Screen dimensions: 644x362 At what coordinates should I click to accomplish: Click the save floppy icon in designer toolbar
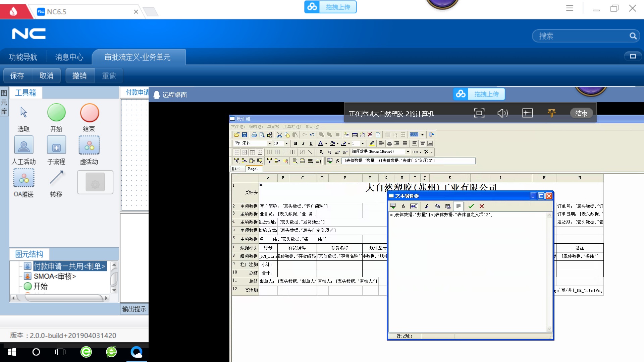point(245,135)
